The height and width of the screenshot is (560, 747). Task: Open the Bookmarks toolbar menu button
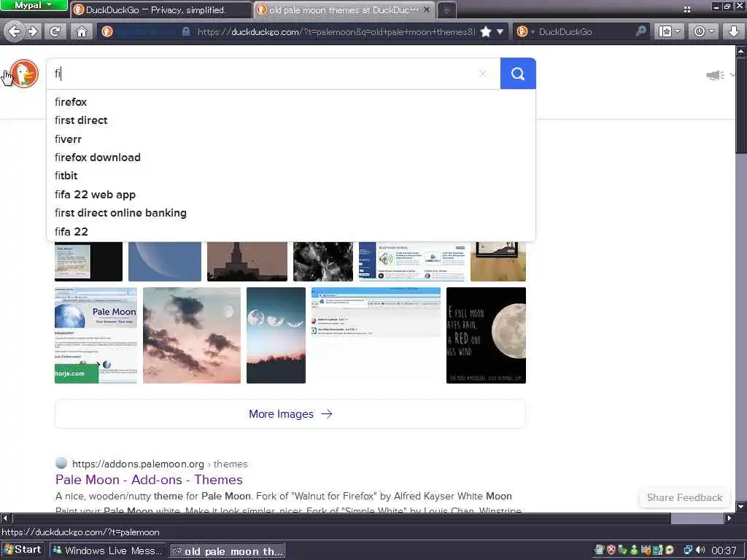[670, 32]
